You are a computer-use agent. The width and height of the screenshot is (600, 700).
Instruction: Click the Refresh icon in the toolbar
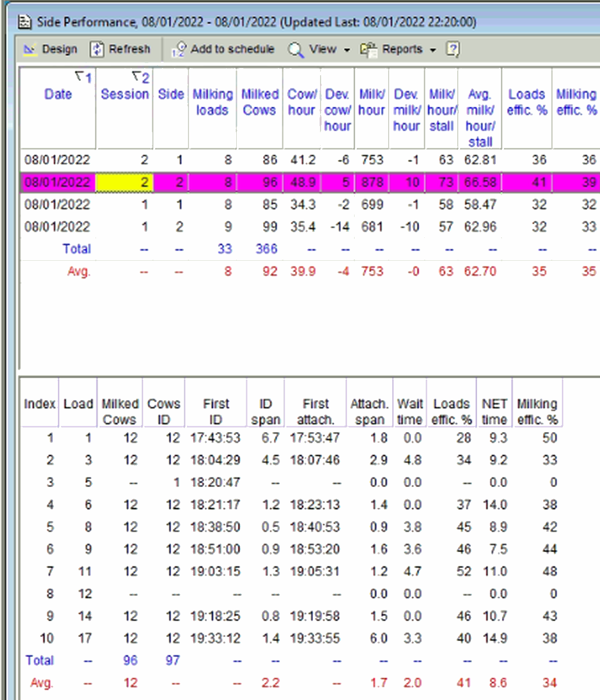pyautogui.click(x=97, y=49)
